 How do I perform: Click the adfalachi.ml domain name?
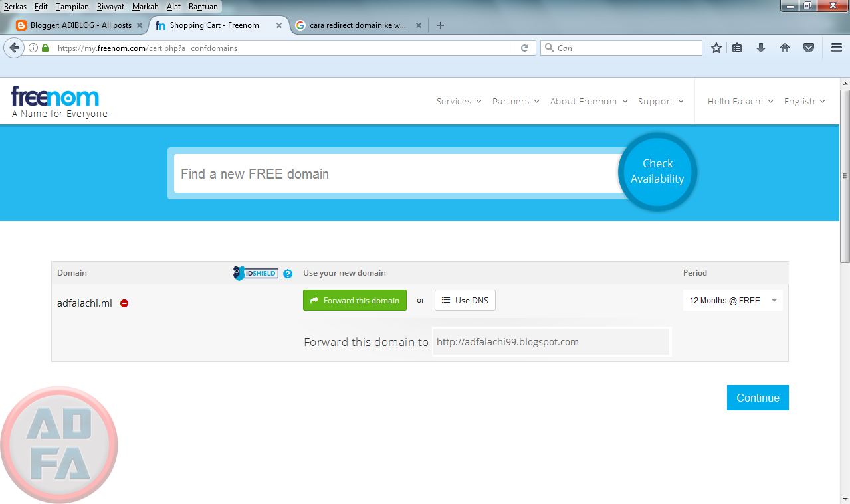coord(84,303)
